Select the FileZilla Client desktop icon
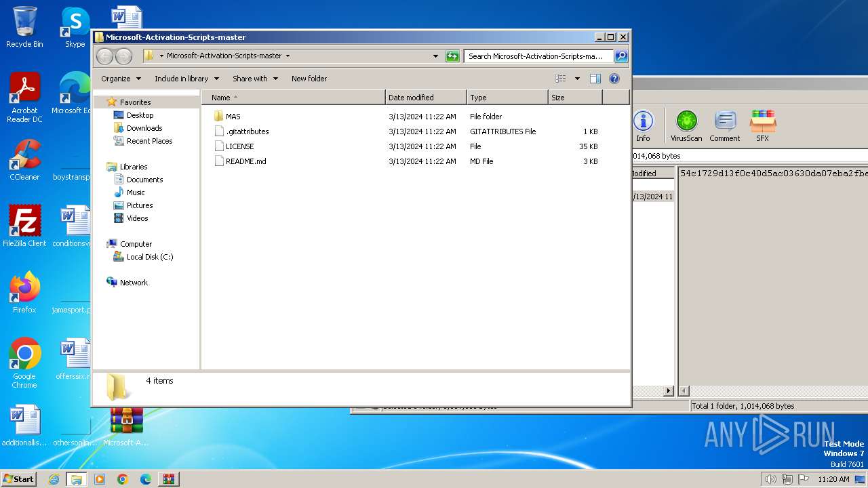868x488 pixels. click(24, 226)
